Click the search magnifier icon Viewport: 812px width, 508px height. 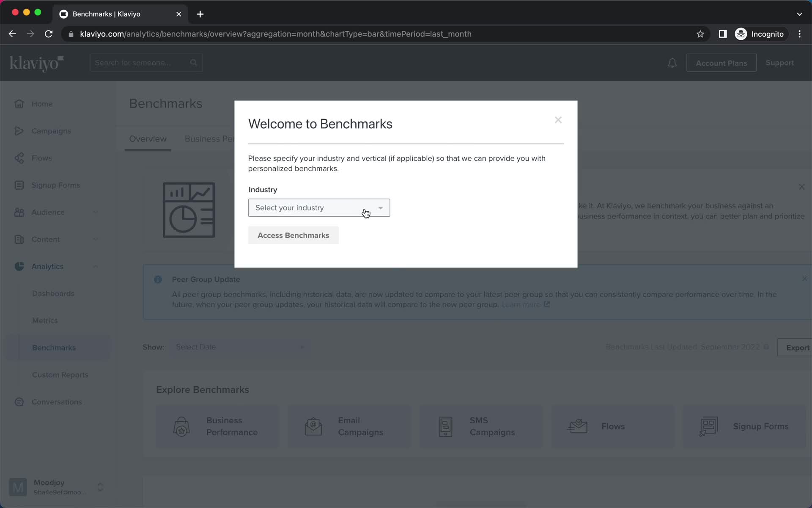coord(193,63)
